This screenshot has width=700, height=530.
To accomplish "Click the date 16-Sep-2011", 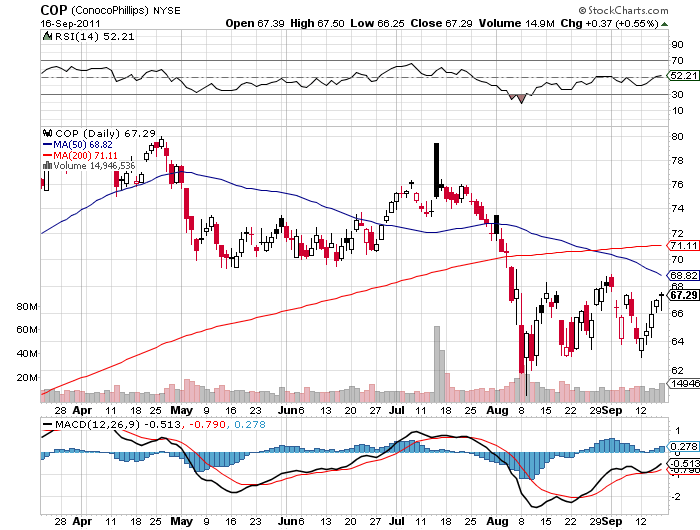I will pyautogui.click(x=71, y=24).
